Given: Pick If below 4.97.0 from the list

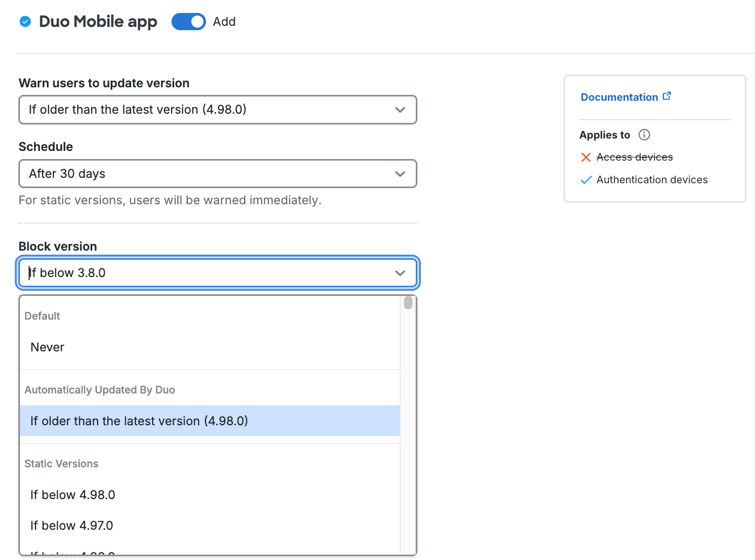Looking at the screenshot, I should [72, 526].
